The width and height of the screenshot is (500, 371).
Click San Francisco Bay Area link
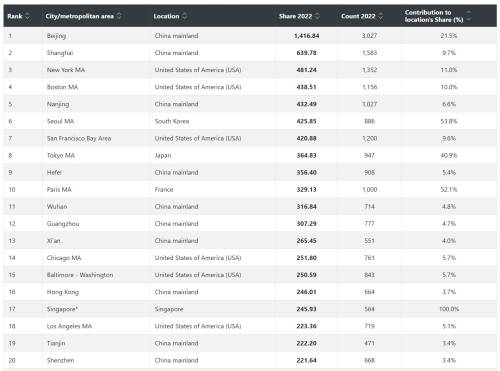pos(79,138)
